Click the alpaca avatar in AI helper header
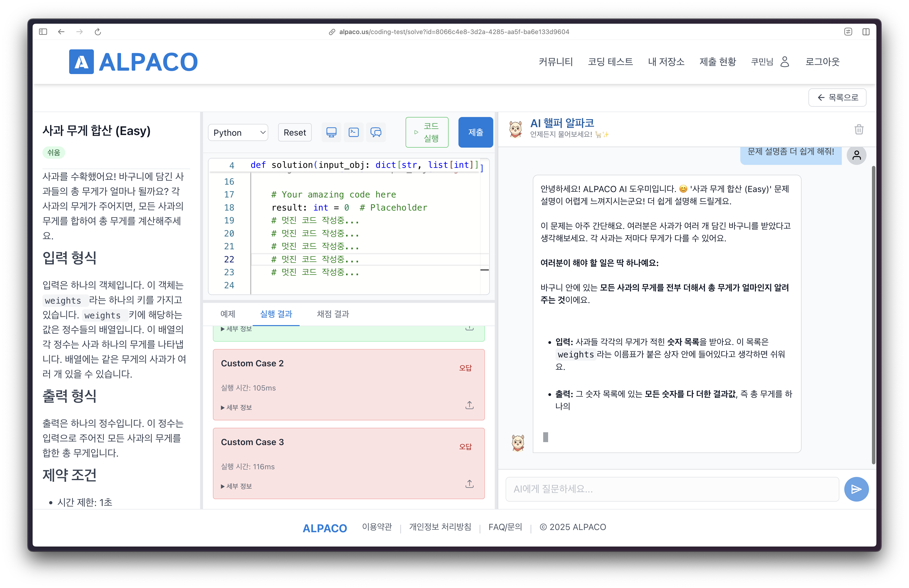The width and height of the screenshot is (909, 588). tap(516, 129)
